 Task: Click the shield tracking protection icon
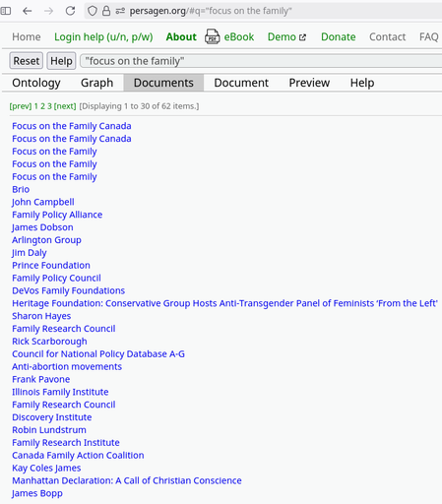click(93, 11)
